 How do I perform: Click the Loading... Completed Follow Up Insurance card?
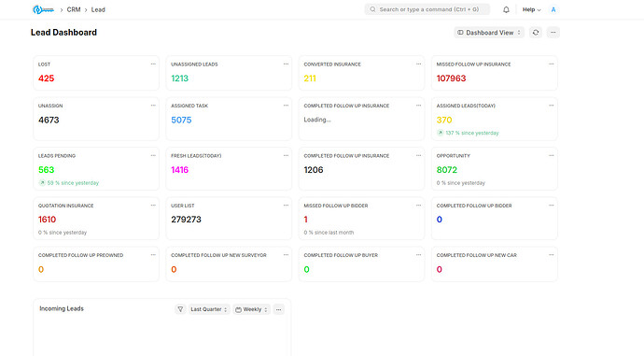tap(361, 120)
